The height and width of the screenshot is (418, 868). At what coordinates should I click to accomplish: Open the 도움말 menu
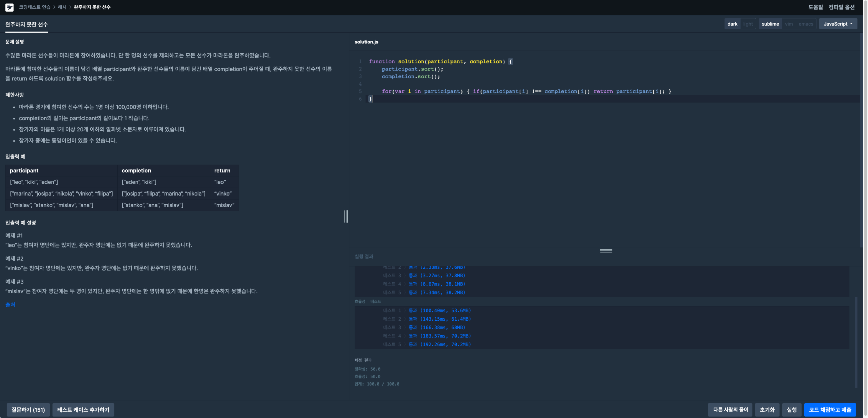point(815,7)
